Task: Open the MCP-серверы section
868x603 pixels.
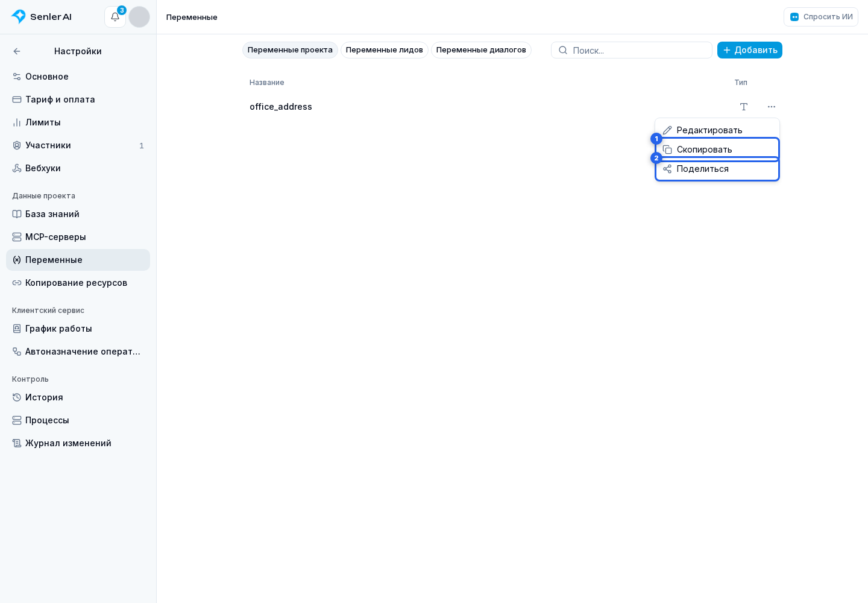Action: (x=78, y=237)
